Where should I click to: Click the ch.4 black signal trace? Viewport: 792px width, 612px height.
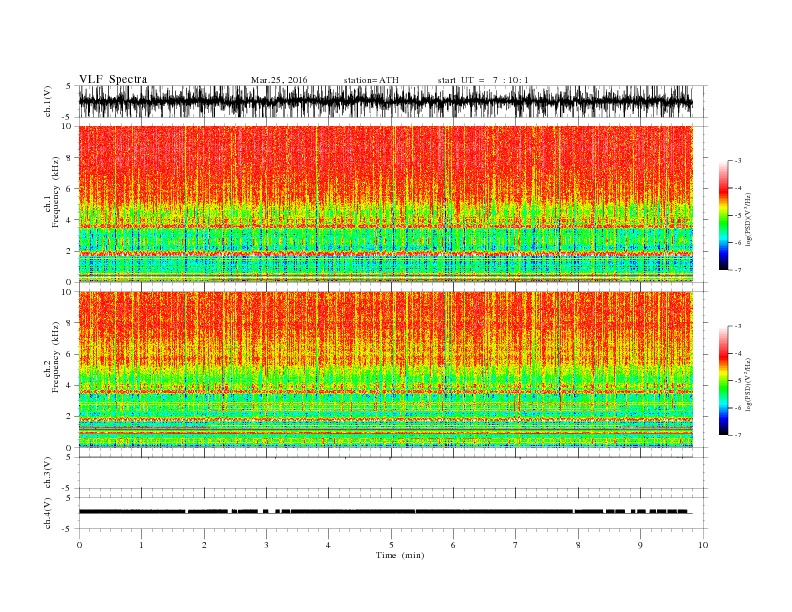(x=384, y=511)
